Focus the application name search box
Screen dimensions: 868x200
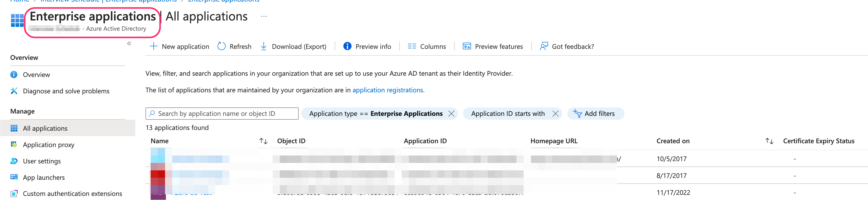click(222, 114)
